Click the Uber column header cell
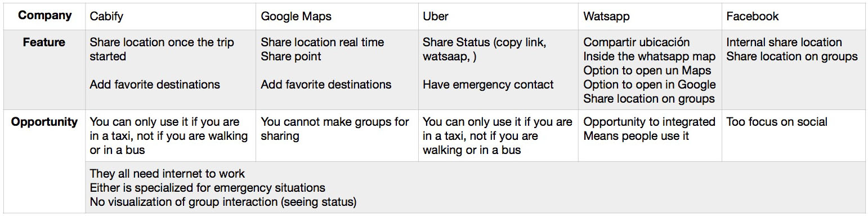 [498, 16]
